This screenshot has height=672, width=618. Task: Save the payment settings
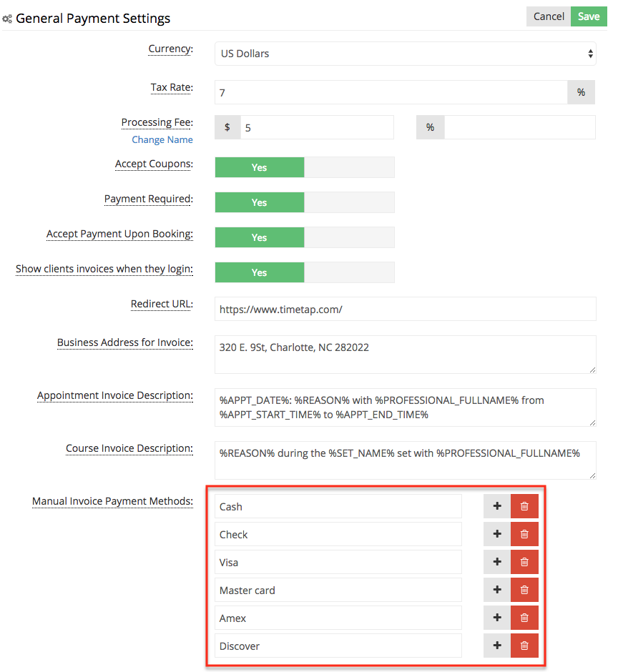[588, 16]
